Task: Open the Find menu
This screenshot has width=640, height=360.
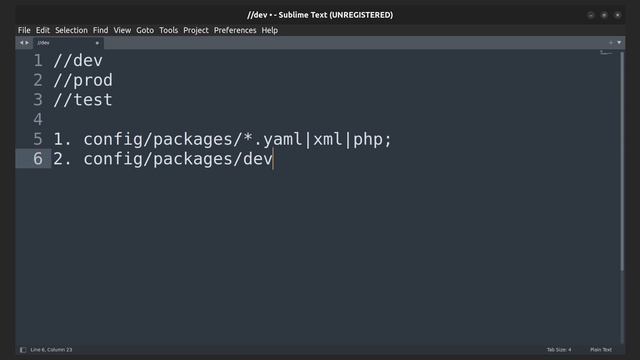Action: [x=100, y=30]
